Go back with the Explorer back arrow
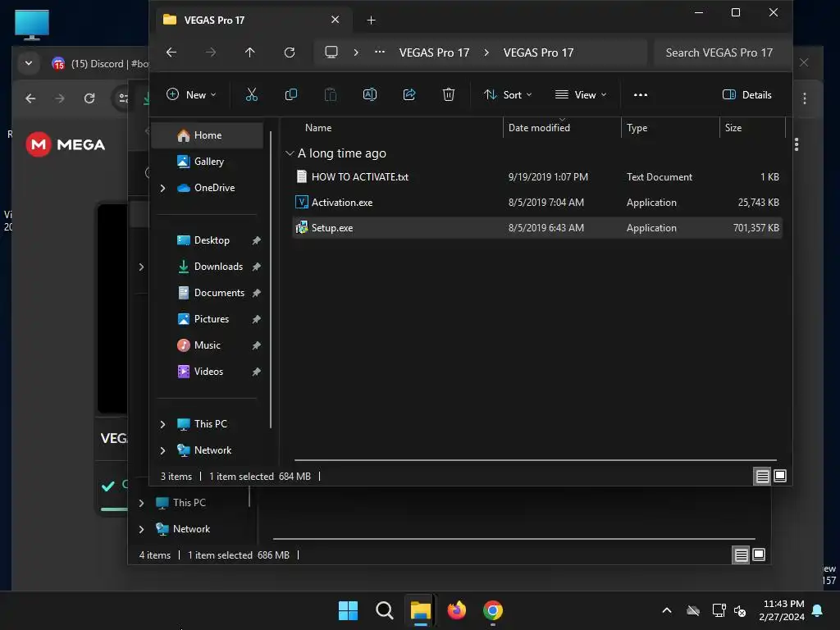Image resolution: width=840 pixels, height=630 pixels. coord(171,52)
